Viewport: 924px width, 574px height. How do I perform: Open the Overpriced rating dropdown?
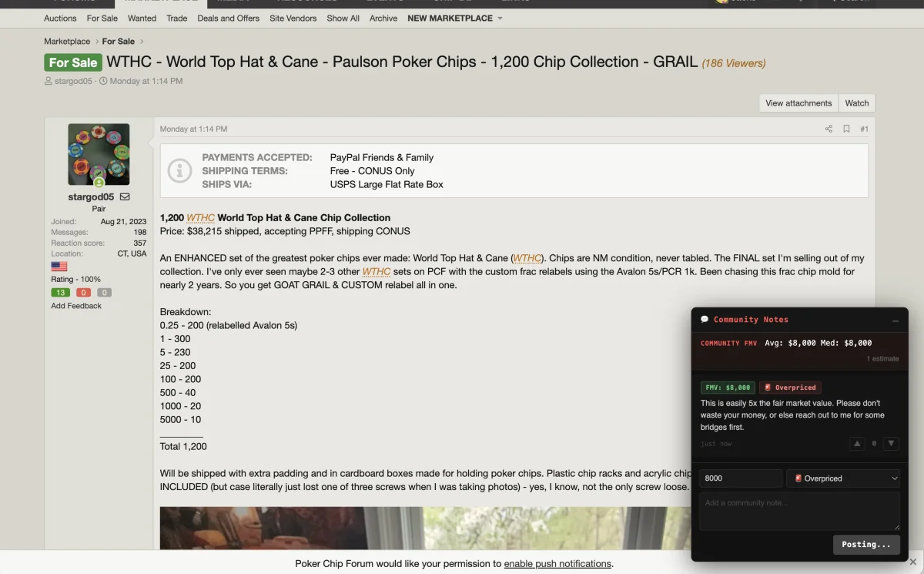point(844,478)
